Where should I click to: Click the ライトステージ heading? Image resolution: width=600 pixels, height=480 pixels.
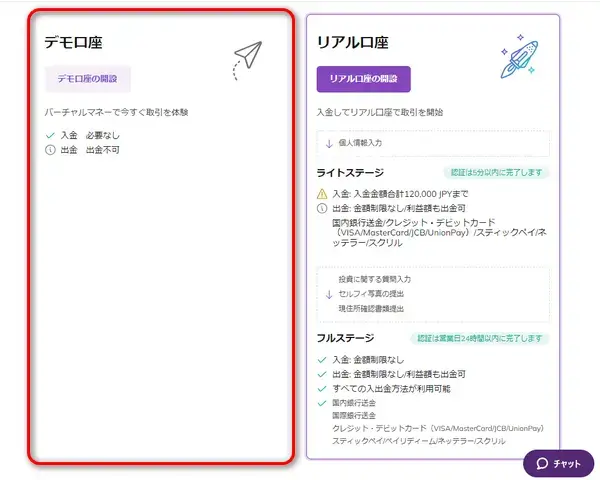[x=350, y=173]
